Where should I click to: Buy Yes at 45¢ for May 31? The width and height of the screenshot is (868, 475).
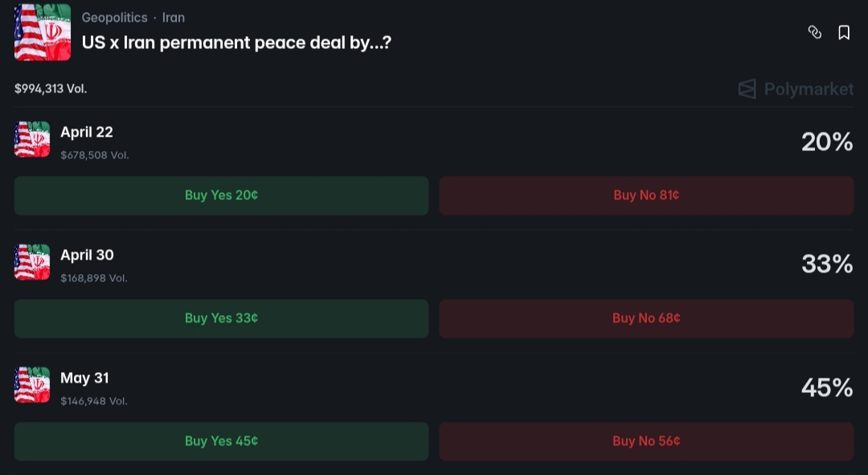[x=221, y=441]
